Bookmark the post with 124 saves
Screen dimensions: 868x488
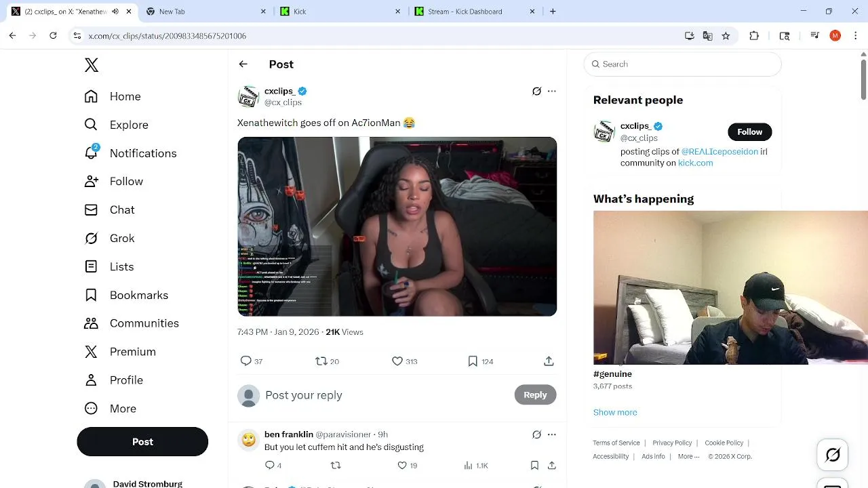(473, 361)
